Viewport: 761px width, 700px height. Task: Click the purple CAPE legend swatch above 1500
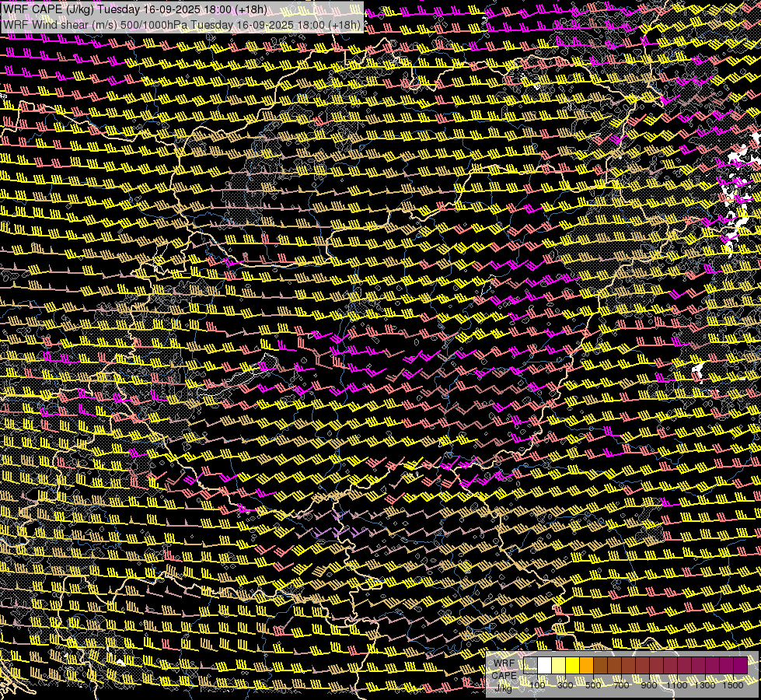click(x=740, y=666)
